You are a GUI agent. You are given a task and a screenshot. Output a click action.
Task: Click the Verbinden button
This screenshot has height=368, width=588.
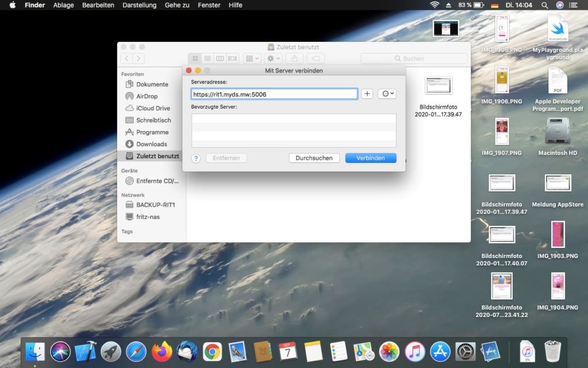click(370, 158)
